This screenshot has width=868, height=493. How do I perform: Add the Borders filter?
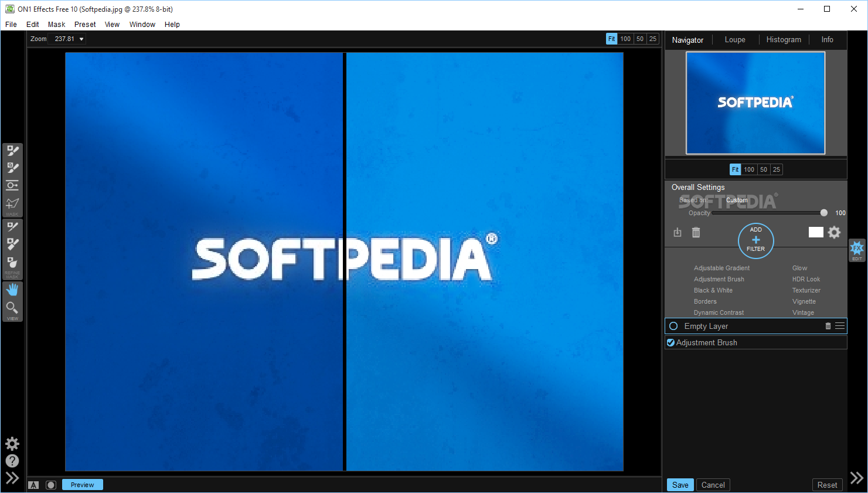(705, 301)
